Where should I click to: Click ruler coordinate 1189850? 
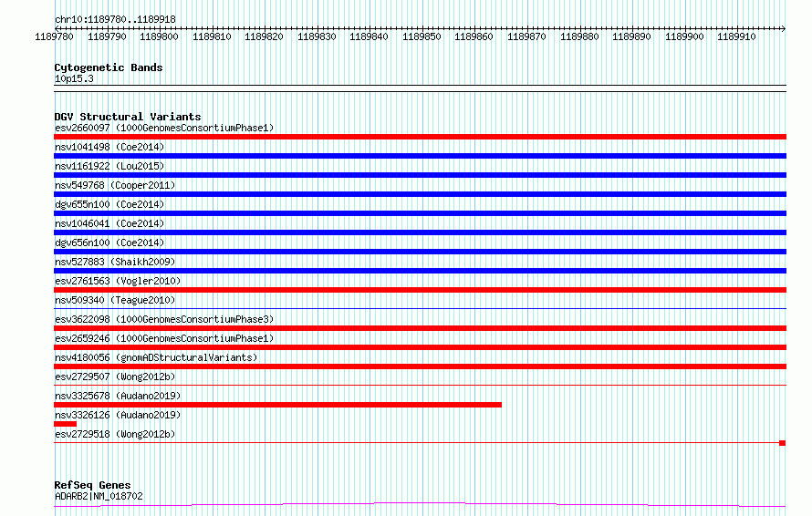pyautogui.click(x=422, y=36)
